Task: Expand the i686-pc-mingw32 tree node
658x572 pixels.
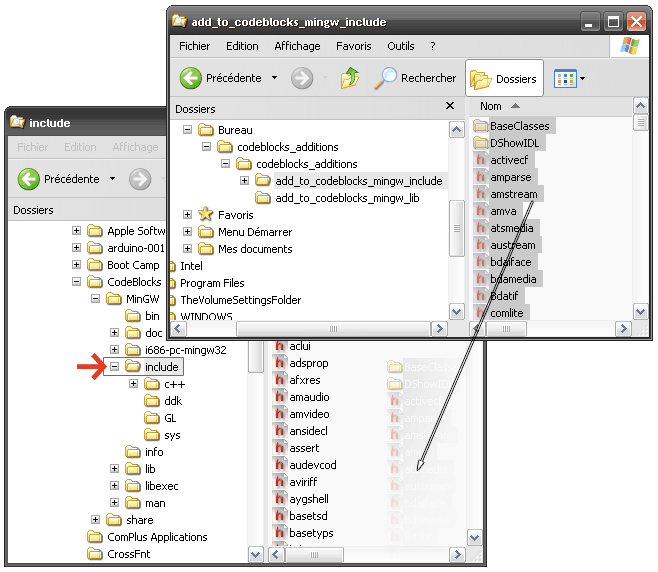Action: click(x=115, y=350)
